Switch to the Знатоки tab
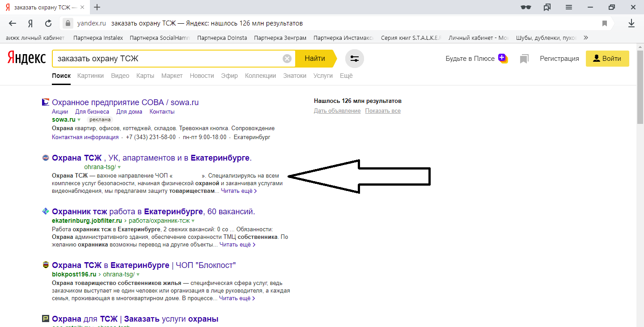 pos(295,76)
